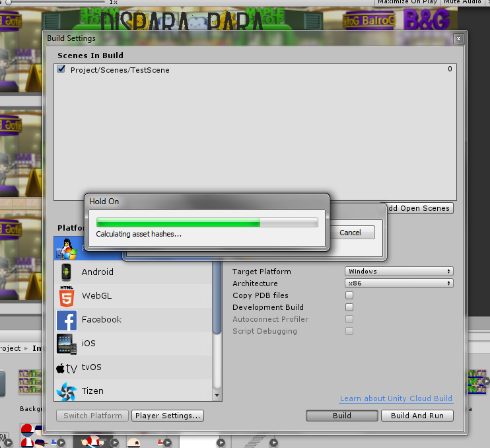The height and width of the screenshot is (448, 490).
Task: Select the Project/Scenes/TestScene entry text
Action: point(120,70)
